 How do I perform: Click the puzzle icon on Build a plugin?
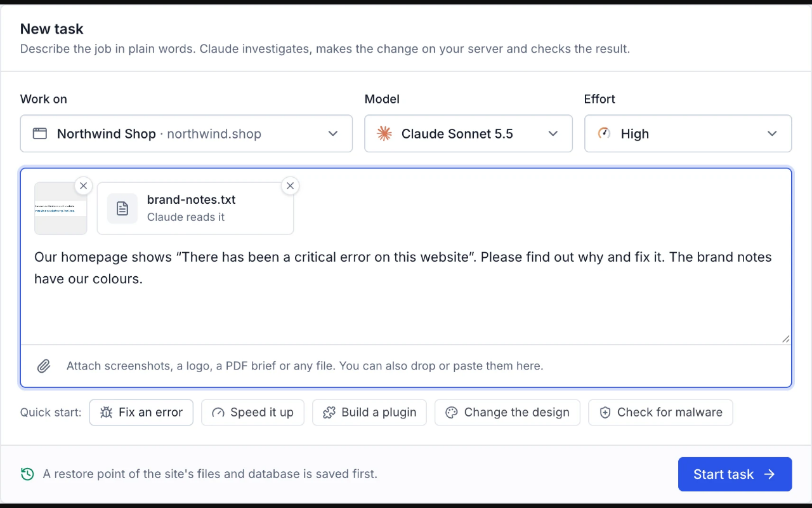[329, 412]
